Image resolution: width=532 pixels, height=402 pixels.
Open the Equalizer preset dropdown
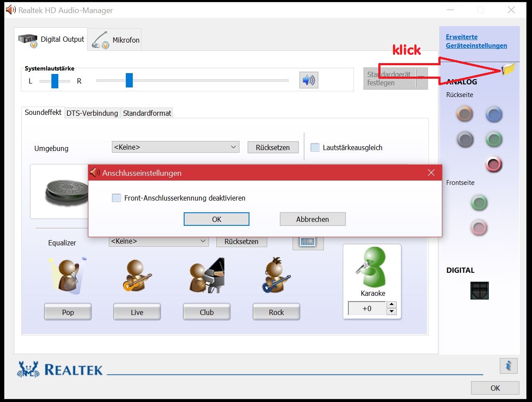[x=158, y=241]
